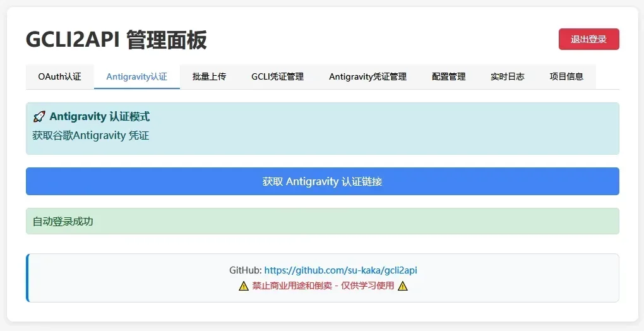Switch to the 配置管理 tab

[x=448, y=76]
